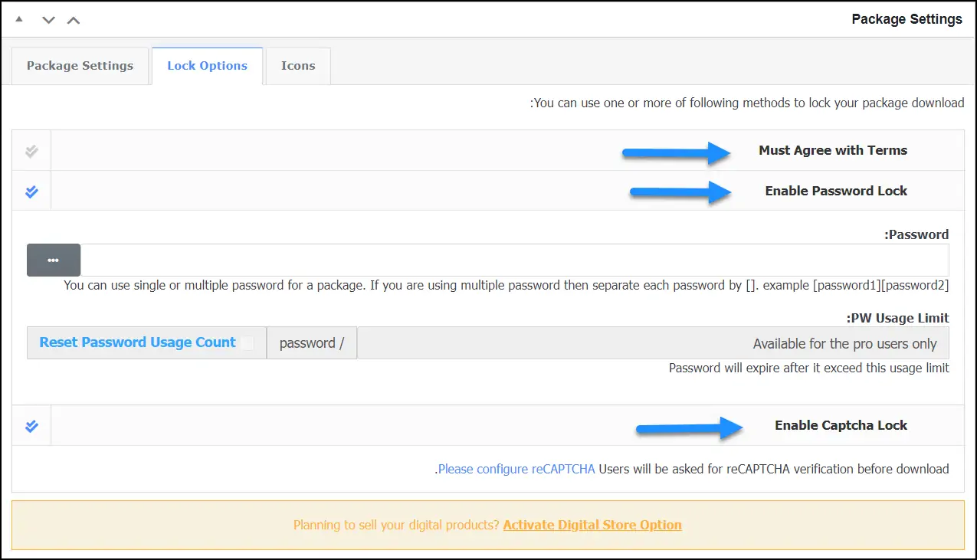
Task: Move panel down with the down chevron
Action: 48,20
